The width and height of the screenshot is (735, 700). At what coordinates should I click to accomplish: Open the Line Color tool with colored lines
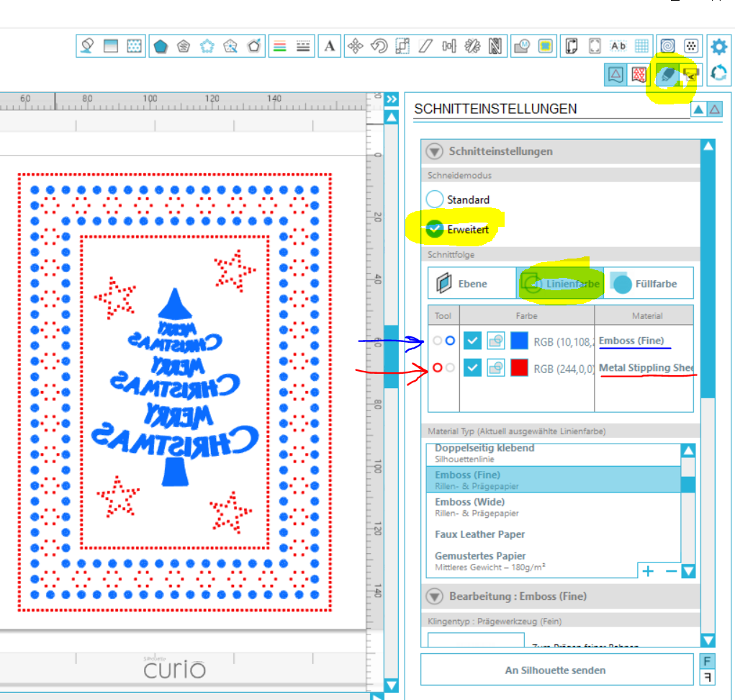click(x=280, y=46)
